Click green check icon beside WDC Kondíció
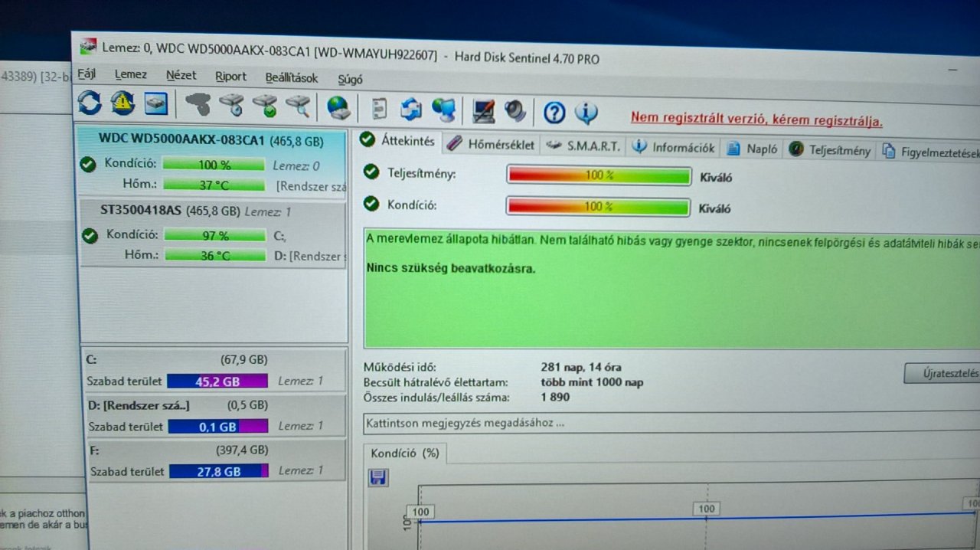The width and height of the screenshot is (980, 550). [88, 164]
